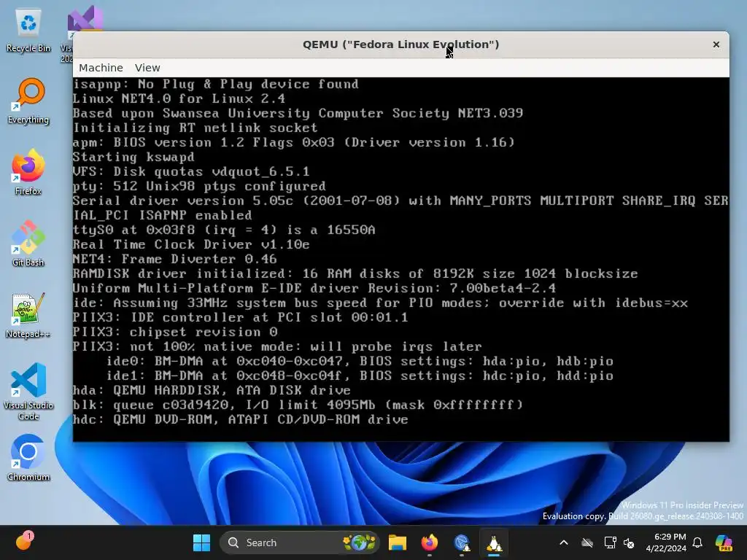The width and height of the screenshot is (747, 560).
Task: Click "PIIX3: chipset revision 0" line
Action: pyautogui.click(x=175, y=332)
